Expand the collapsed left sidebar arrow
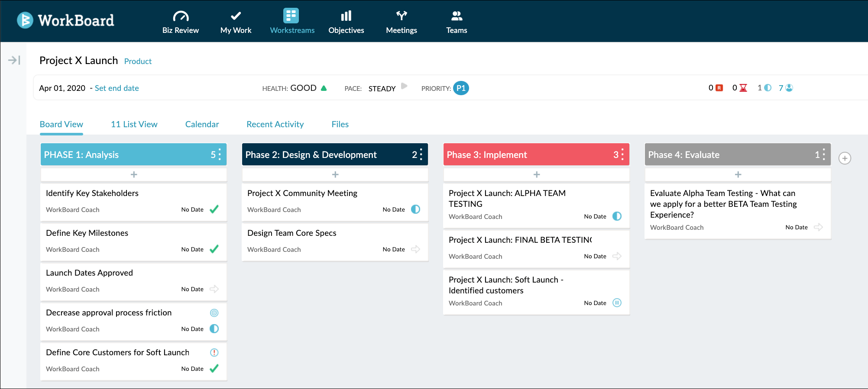 point(14,60)
